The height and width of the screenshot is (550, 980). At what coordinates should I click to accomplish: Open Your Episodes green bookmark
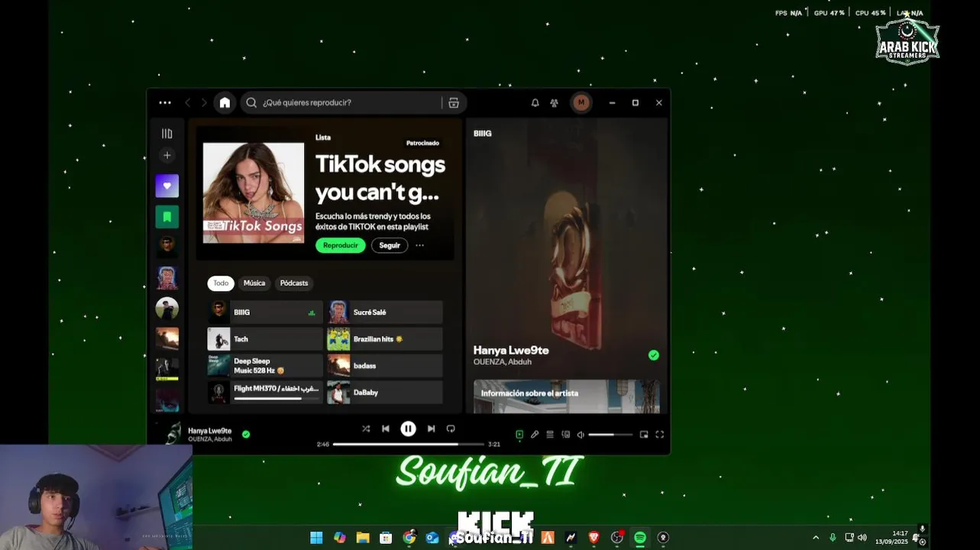[x=167, y=216]
